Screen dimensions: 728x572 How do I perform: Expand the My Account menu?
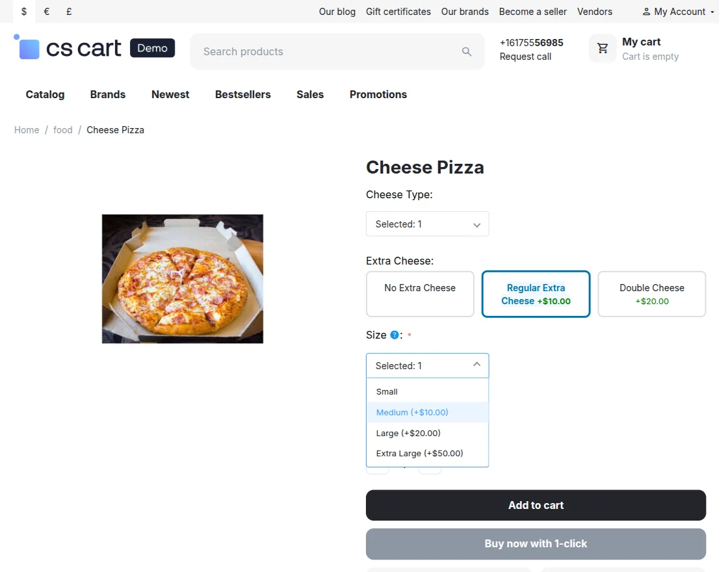tap(678, 11)
